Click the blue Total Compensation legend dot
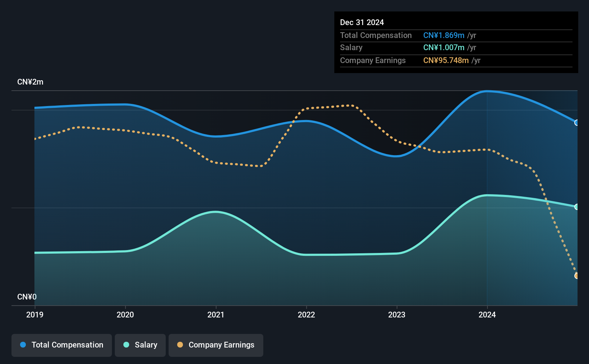This screenshot has height=364, width=589. click(x=23, y=345)
